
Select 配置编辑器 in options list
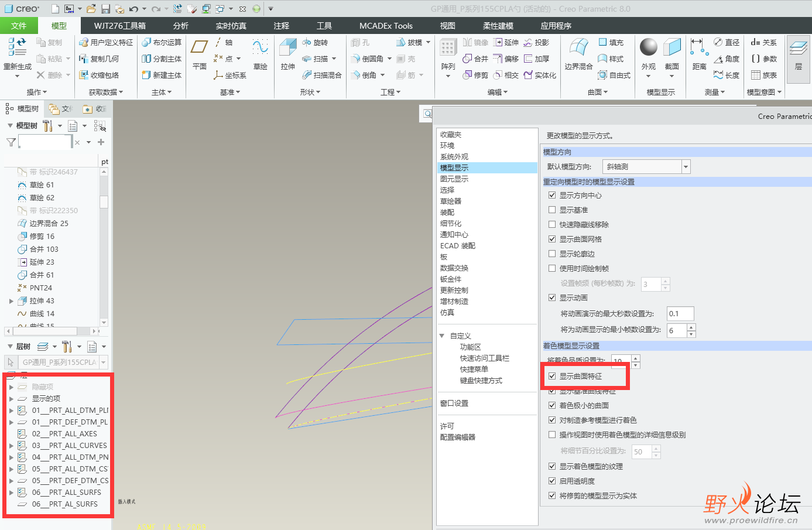click(458, 437)
